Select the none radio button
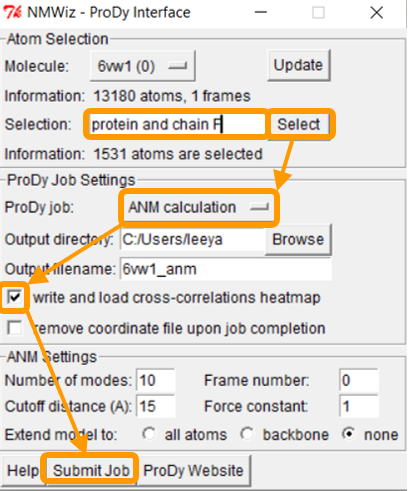Image resolution: width=408 pixels, height=491 pixels. [349, 434]
